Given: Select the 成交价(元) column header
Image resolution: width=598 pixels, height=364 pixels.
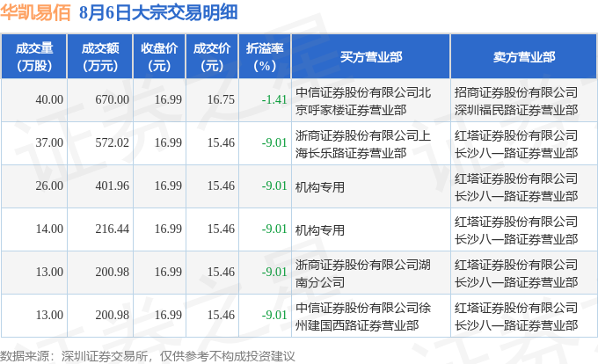Looking at the screenshot, I should [x=212, y=57].
